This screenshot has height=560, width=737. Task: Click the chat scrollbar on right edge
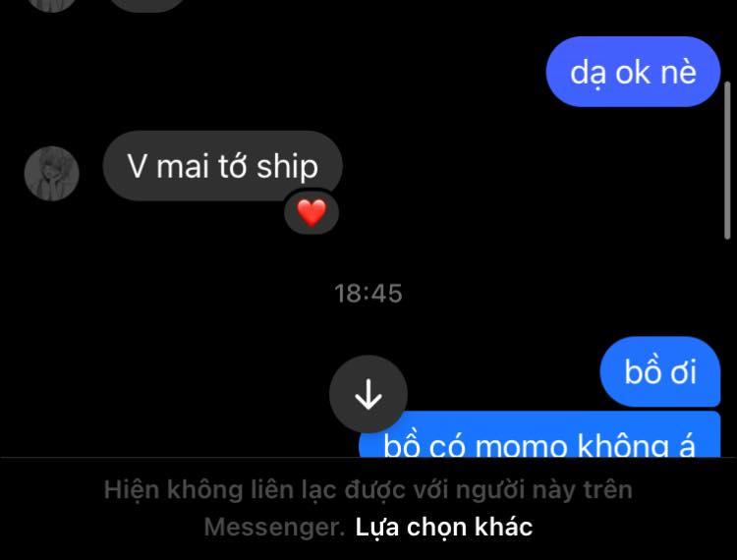[727, 161]
